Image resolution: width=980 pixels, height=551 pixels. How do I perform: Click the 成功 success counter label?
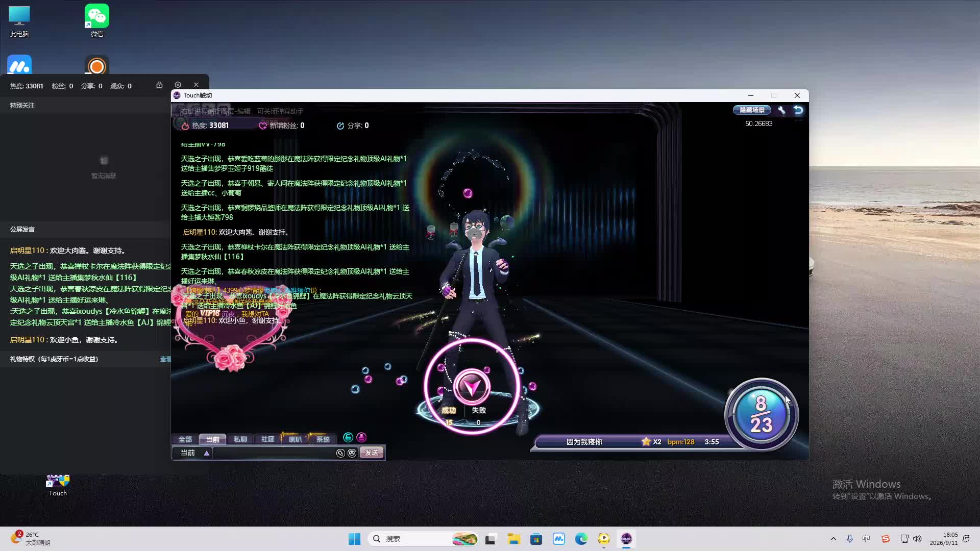tap(449, 410)
